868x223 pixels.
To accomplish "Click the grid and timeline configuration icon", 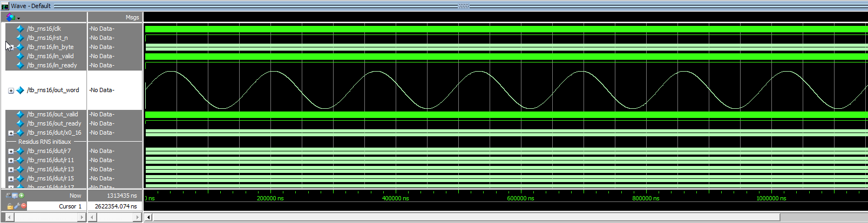I will (x=15, y=196).
